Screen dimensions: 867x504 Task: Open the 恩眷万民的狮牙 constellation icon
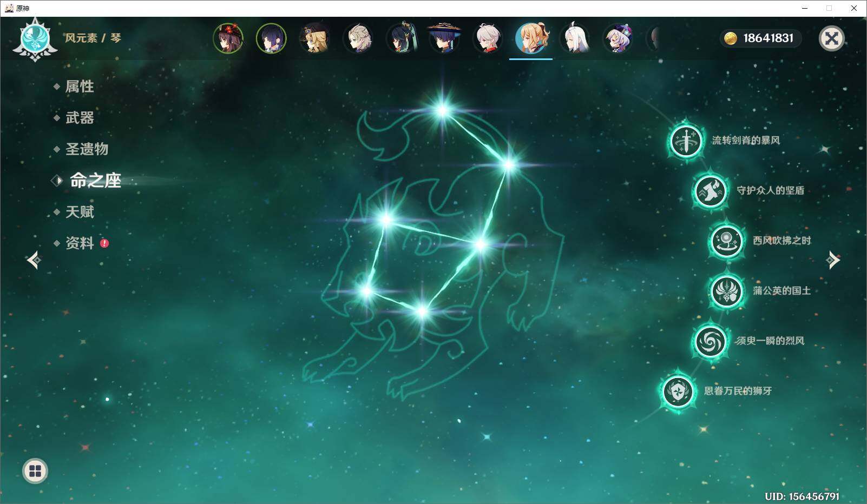(x=678, y=391)
